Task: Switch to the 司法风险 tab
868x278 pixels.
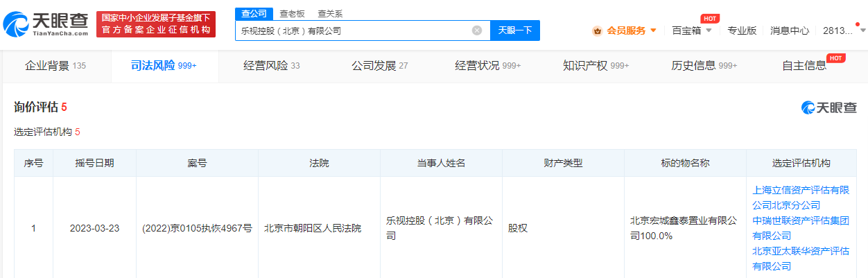Action: 164,66
